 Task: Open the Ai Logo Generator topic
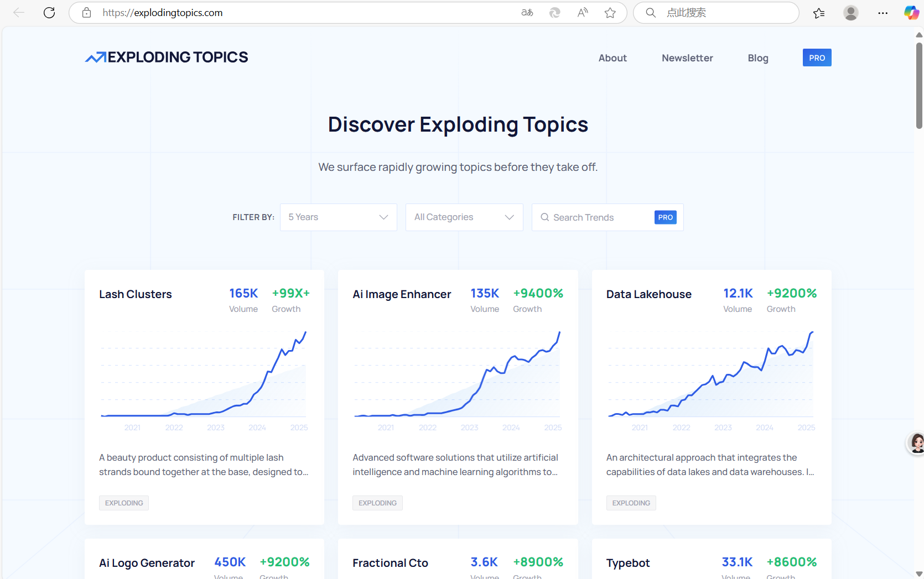(x=147, y=563)
